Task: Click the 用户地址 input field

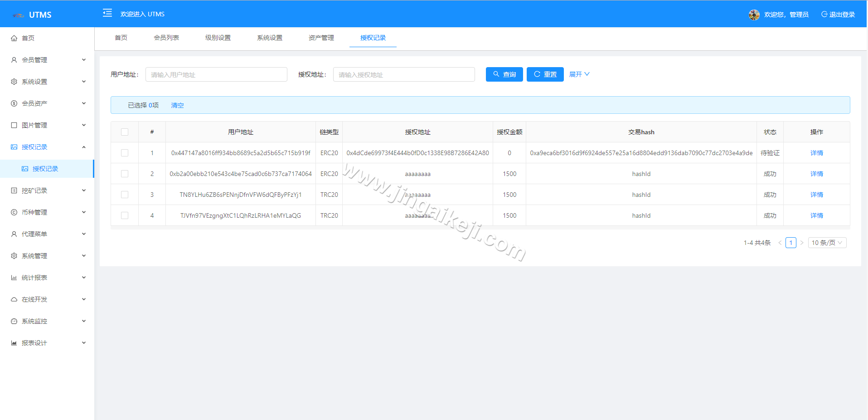Action: coord(216,74)
